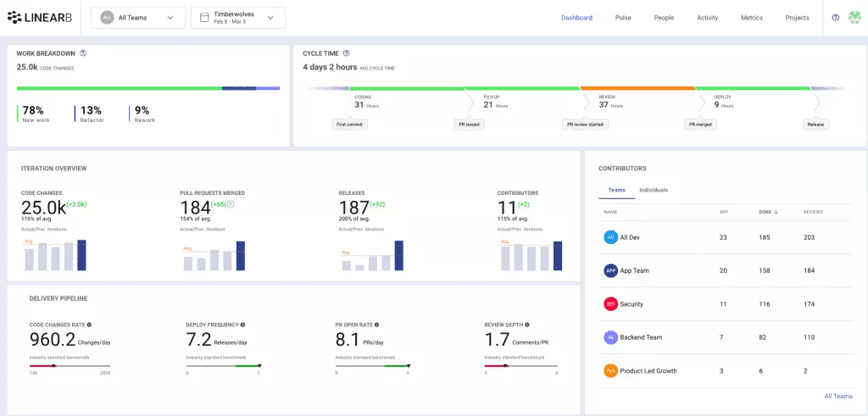Click Code Changes Rate info icon
The image size is (868, 416).
tap(89, 324)
